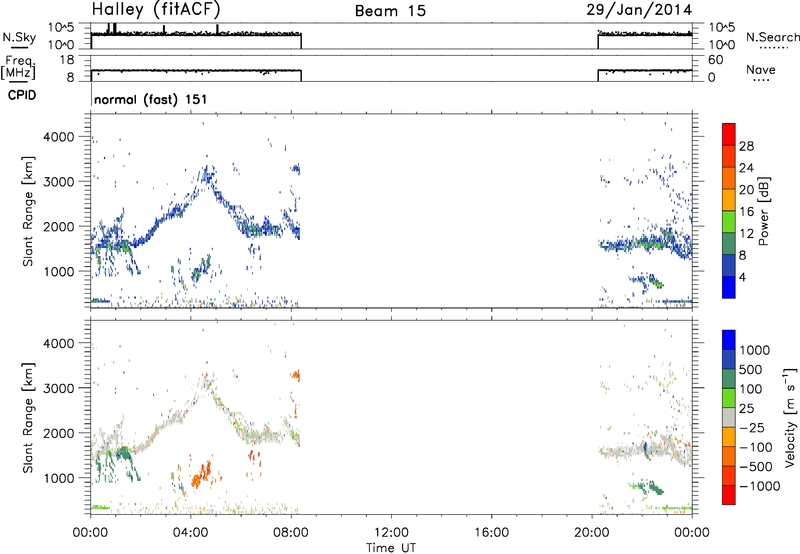Select the bright blue bottom segment of Power colorbar
The image size is (800, 554).
coord(729,287)
